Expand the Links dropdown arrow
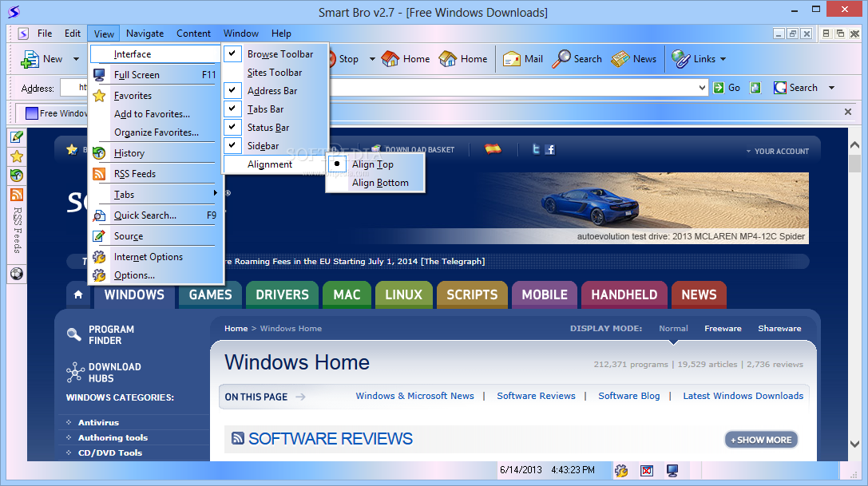The height and width of the screenshot is (486, 868). click(723, 59)
